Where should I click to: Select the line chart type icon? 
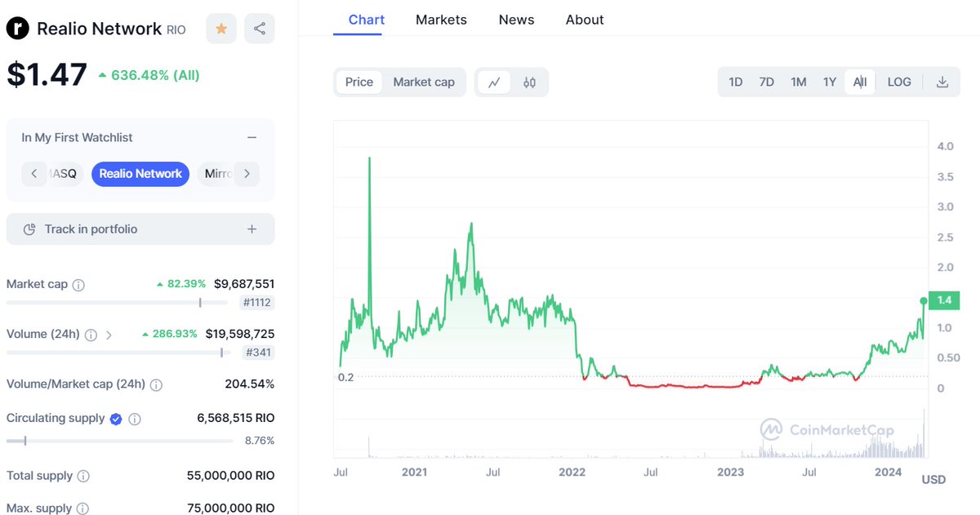(x=494, y=82)
